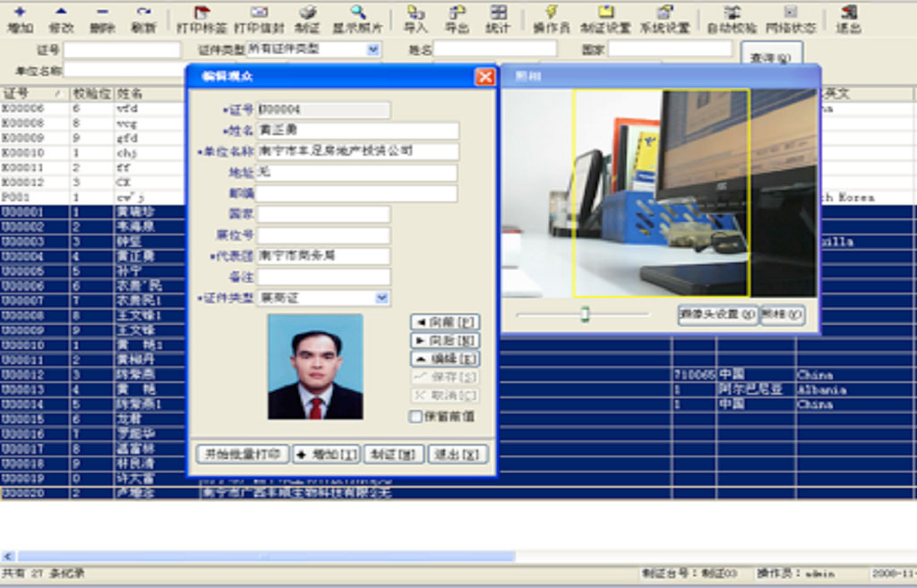Click the 开始批量打印 button

tap(242, 455)
